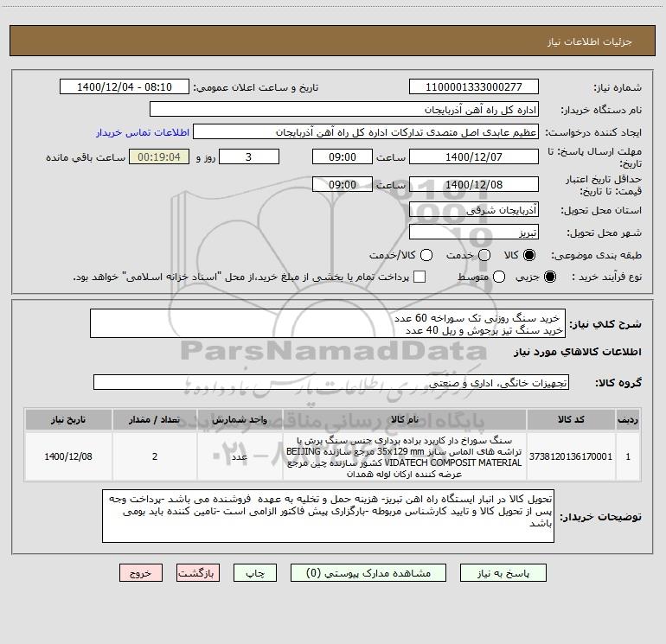666x644 pixels.
Task: Click the delivery province field آذربایجان شرقی
Action: [474, 209]
